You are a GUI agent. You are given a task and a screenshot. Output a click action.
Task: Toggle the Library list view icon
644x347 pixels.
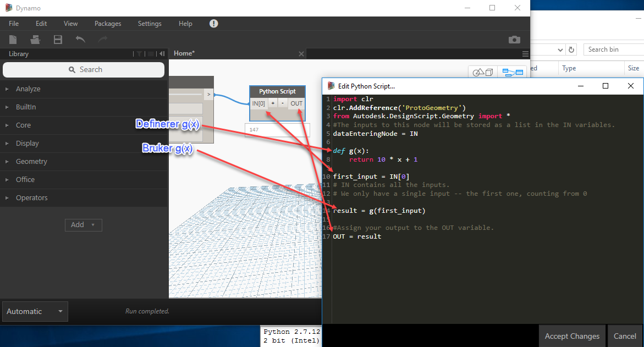click(x=151, y=54)
